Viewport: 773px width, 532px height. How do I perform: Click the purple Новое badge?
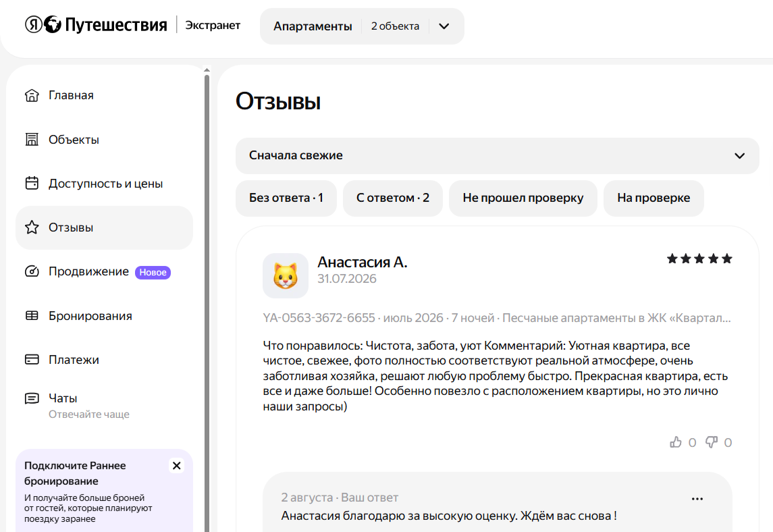[153, 272]
